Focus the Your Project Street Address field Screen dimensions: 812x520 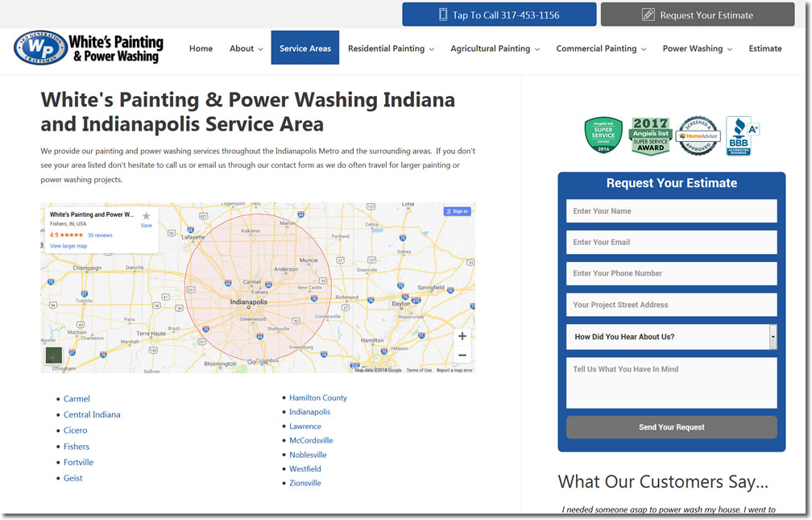672,305
